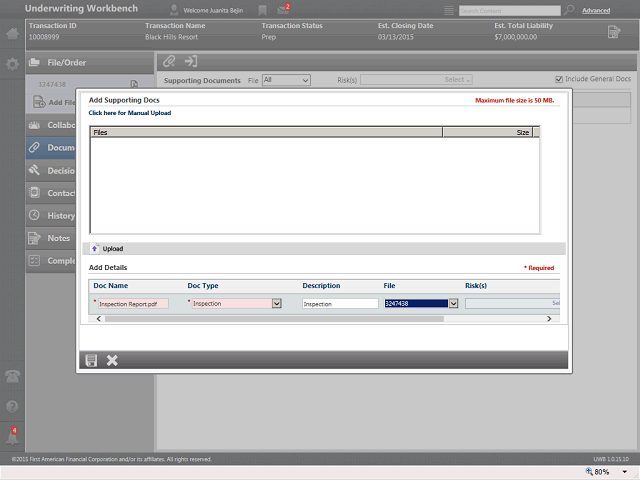Click the Doc Name input field

(x=133, y=304)
